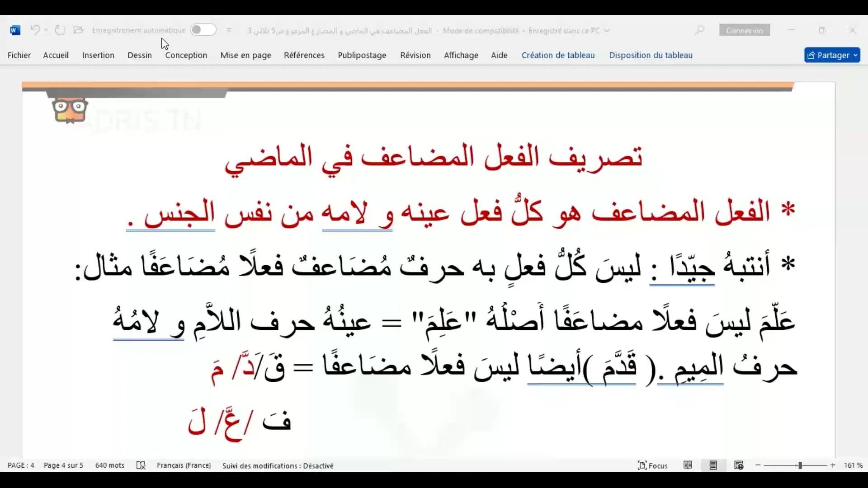Click the Undo arrow icon
The image size is (868, 488).
35,30
